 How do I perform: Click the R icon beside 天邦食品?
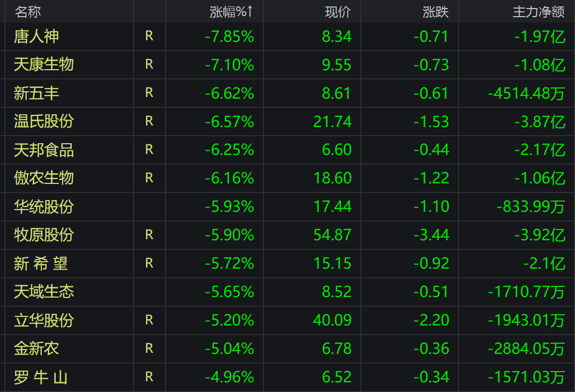pyautogui.click(x=149, y=149)
